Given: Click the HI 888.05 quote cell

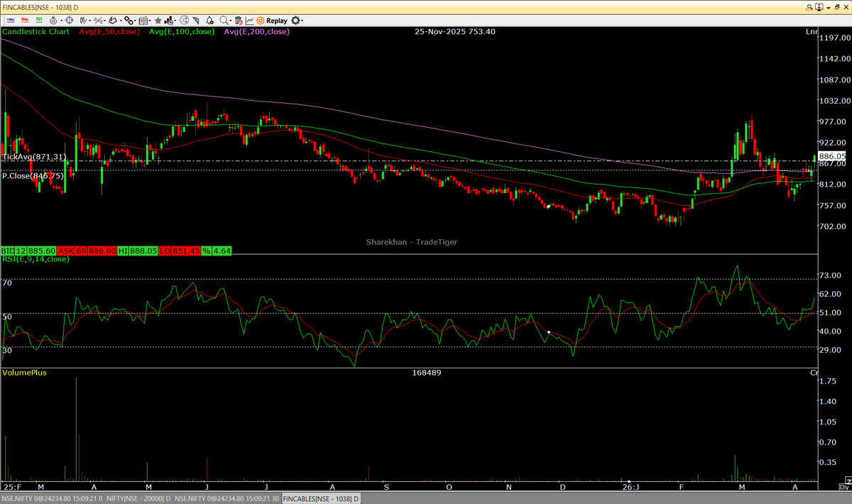Looking at the screenshot, I should (x=138, y=251).
